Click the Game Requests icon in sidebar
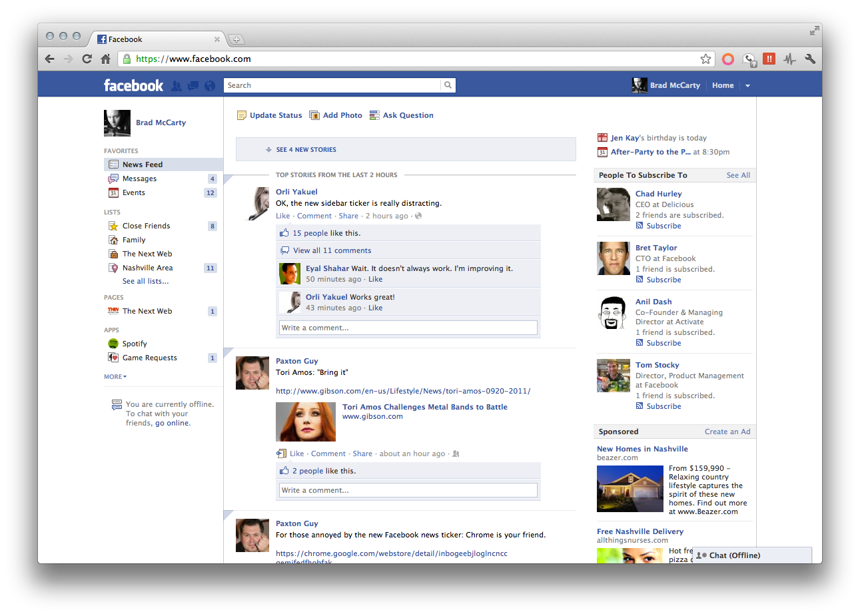The image size is (860, 616). pos(113,358)
